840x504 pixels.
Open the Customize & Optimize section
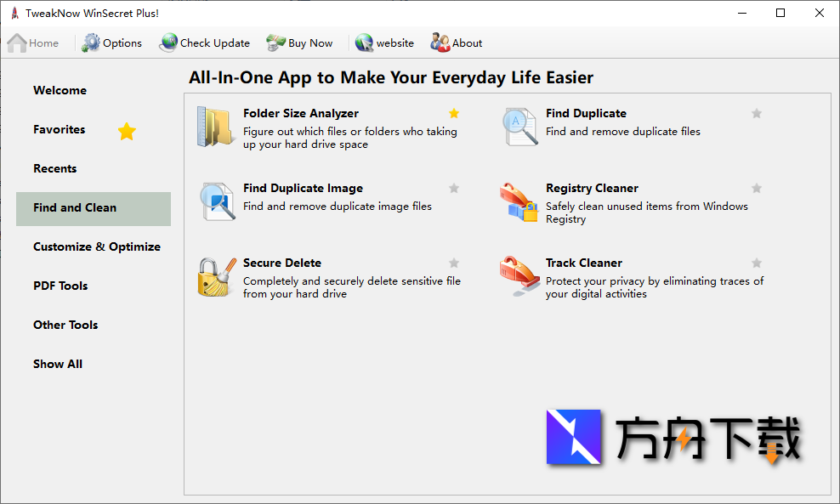click(96, 246)
